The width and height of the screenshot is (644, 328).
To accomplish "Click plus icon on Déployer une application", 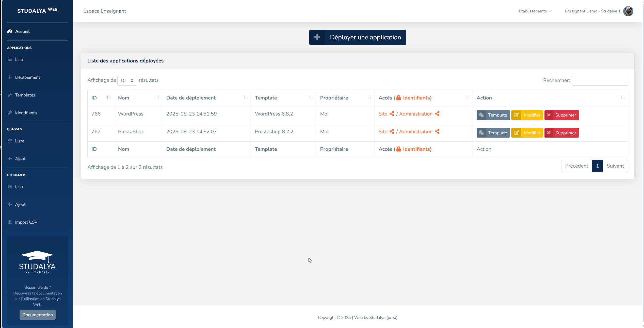I will tap(317, 37).
